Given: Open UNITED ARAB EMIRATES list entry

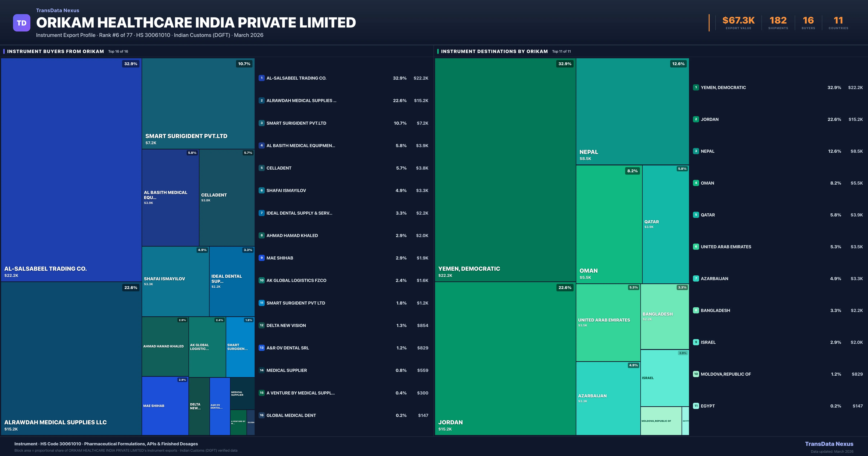Looking at the screenshot, I should pos(726,247).
